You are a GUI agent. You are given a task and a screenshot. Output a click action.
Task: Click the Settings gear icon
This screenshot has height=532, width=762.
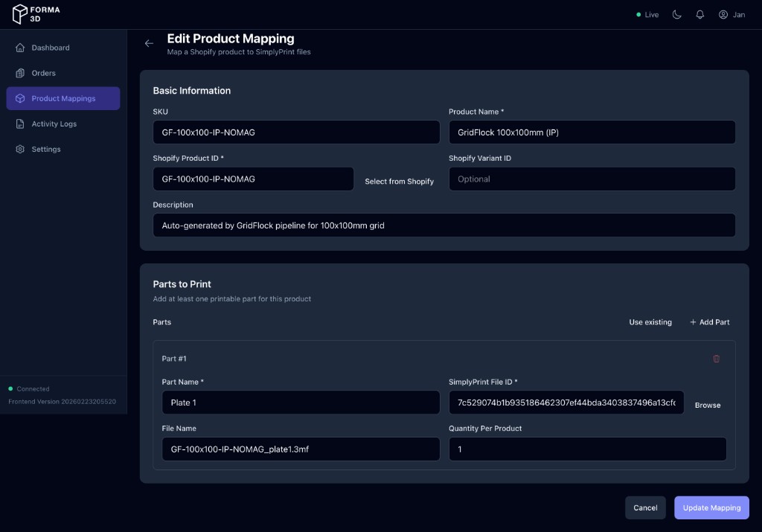point(21,149)
